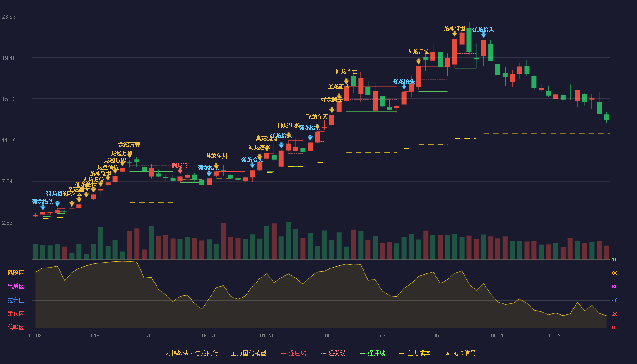The width and height of the screenshot is (637, 364).
Task: Click the yellow dashed icon beside 主力成本
Action: [402, 354]
